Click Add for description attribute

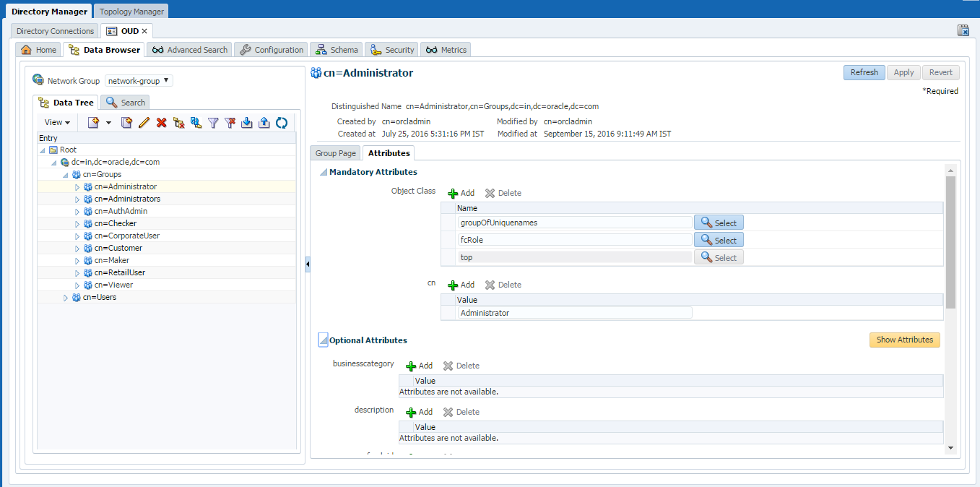419,412
